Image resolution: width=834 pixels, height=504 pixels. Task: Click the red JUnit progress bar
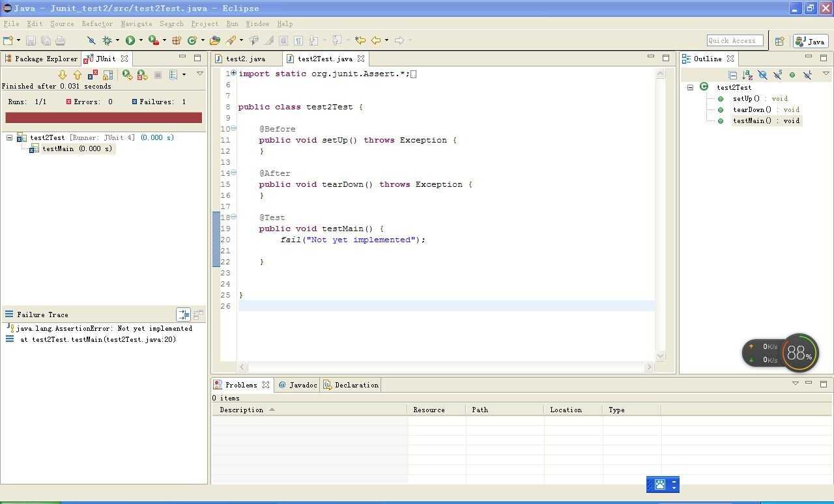tap(104, 118)
